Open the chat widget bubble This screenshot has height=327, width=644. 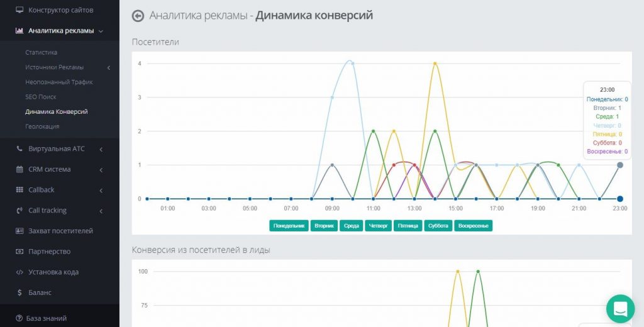620,309
